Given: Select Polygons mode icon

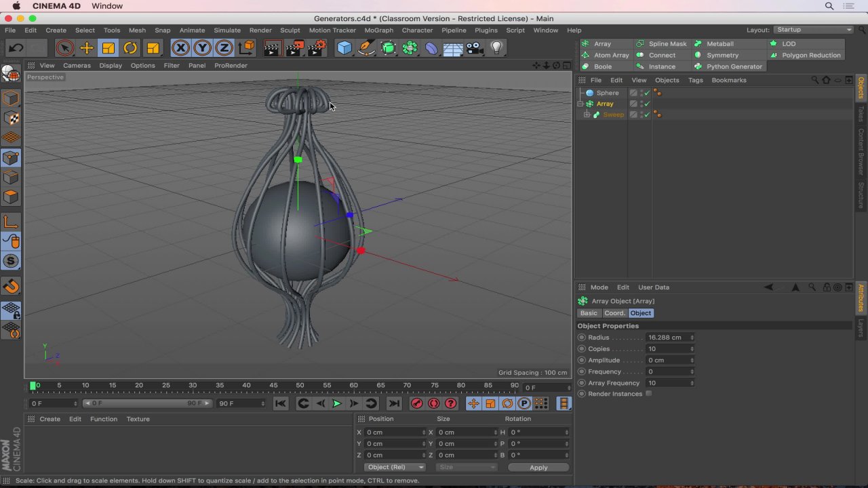Looking at the screenshot, I should click(11, 197).
